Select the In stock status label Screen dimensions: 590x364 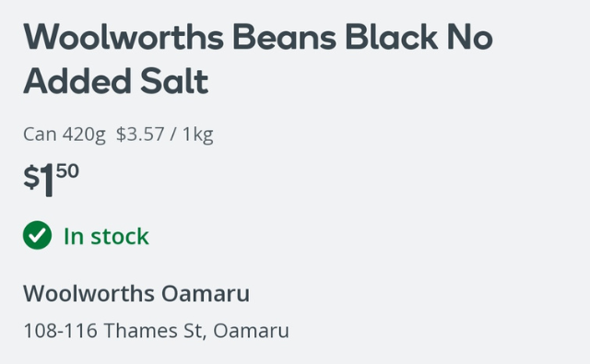click(x=106, y=236)
